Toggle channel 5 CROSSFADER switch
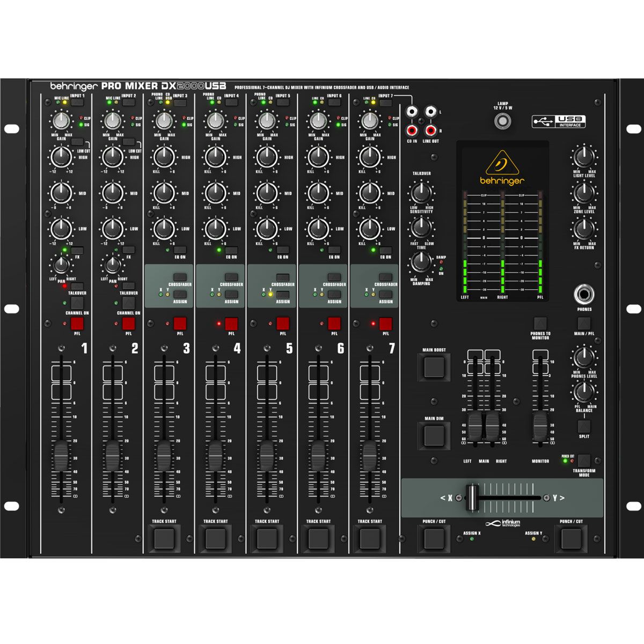The image size is (644, 644). [x=283, y=277]
